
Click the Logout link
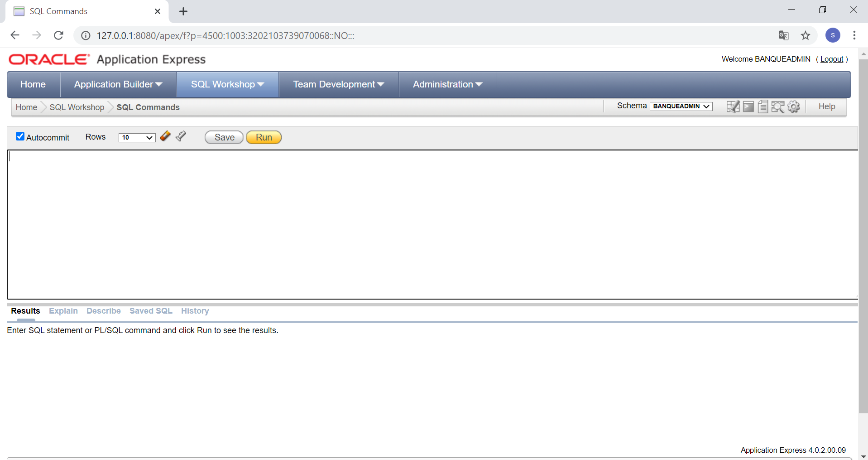point(832,59)
